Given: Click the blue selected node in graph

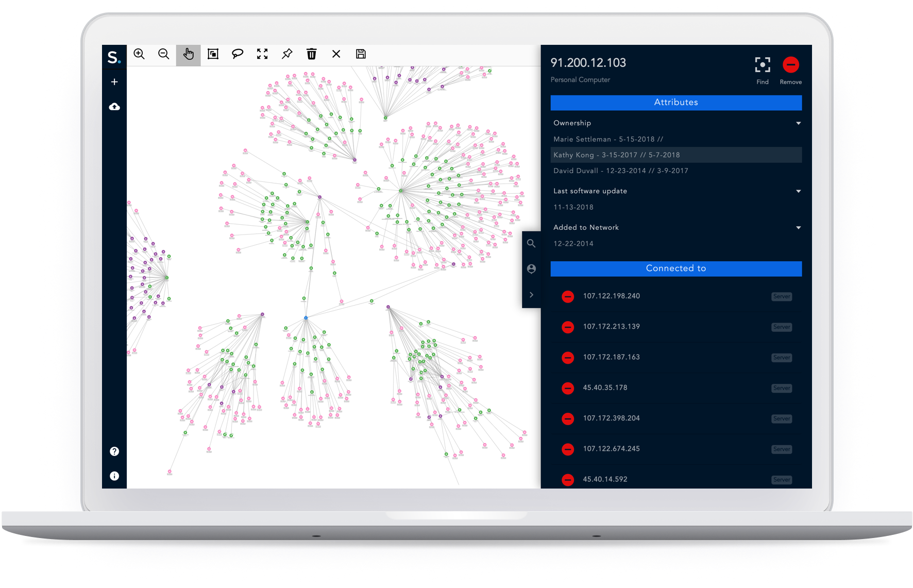Looking at the screenshot, I should (x=306, y=318).
